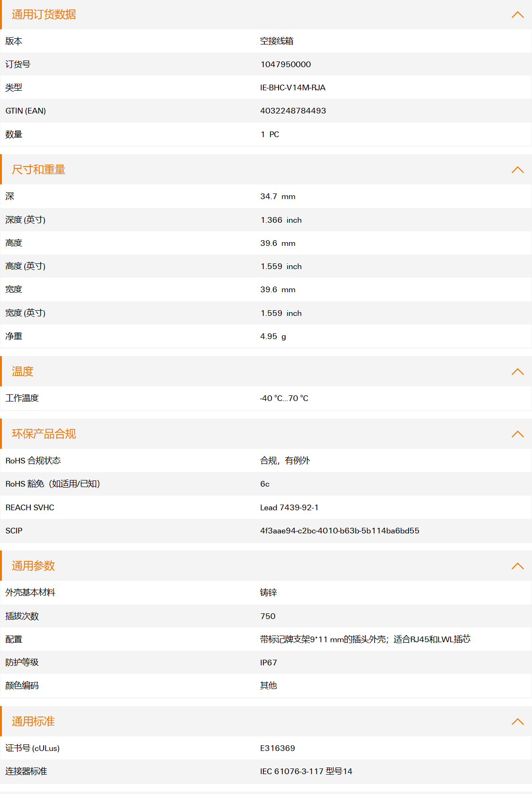
Task: Click the 通用参数 section heading
Action: 33,566
